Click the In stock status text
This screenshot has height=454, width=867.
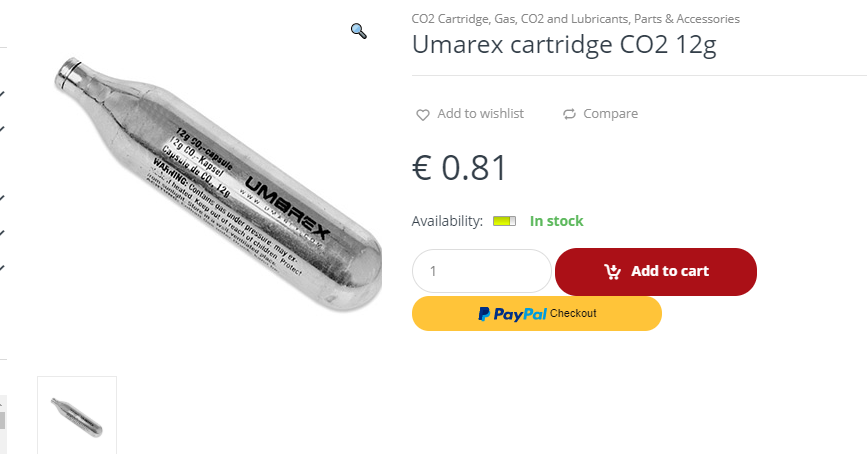(556, 221)
